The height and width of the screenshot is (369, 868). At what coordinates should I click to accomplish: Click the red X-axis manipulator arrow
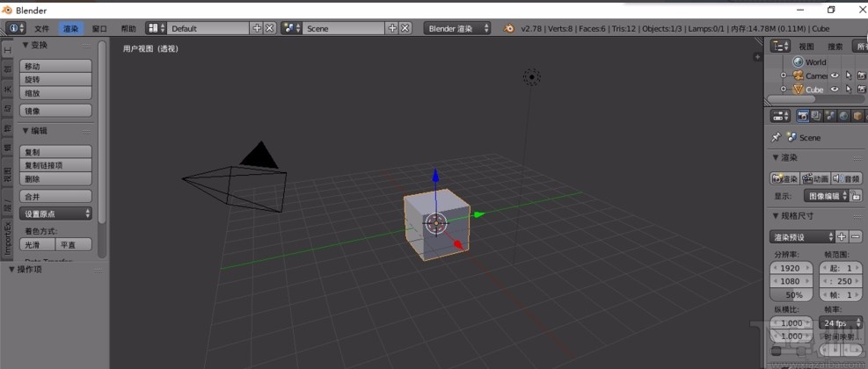pyautogui.click(x=459, y=244)
